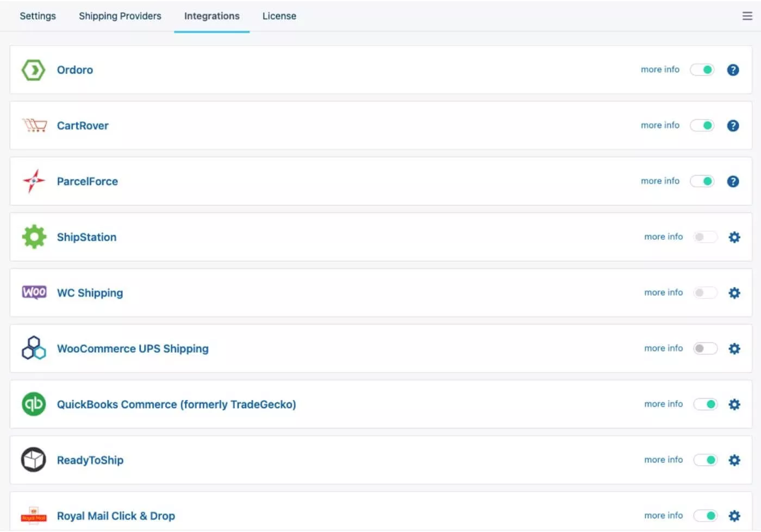Click the ParcelForce integration name
The image size is (761, 532).
(x=88, y=181)
